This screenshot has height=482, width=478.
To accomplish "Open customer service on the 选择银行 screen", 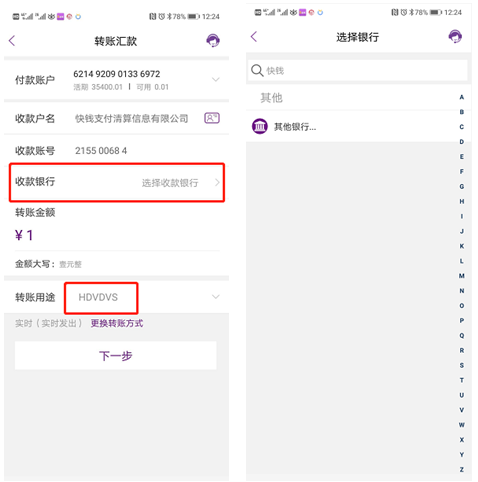I will pos(455,36).
